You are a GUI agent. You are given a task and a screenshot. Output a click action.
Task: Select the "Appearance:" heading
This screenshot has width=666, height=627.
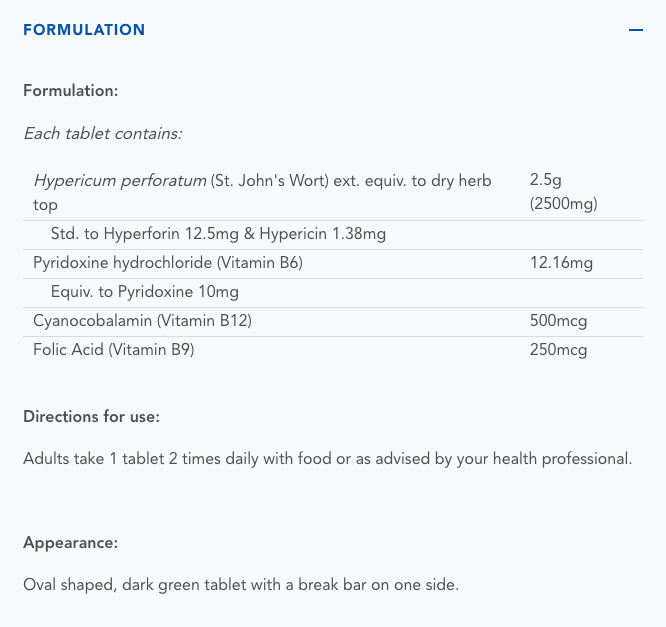[x=70, y=542]
